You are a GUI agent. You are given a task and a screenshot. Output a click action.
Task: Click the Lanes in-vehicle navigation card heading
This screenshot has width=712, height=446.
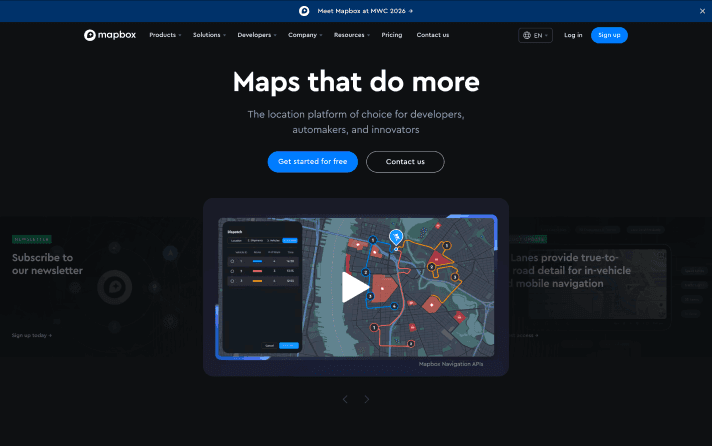(571, 271)
